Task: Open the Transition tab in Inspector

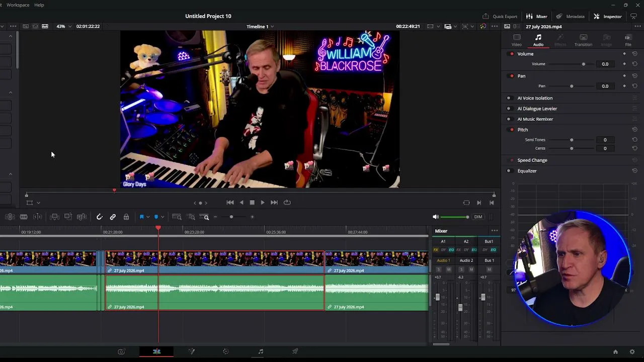Action: coord(583,40)
